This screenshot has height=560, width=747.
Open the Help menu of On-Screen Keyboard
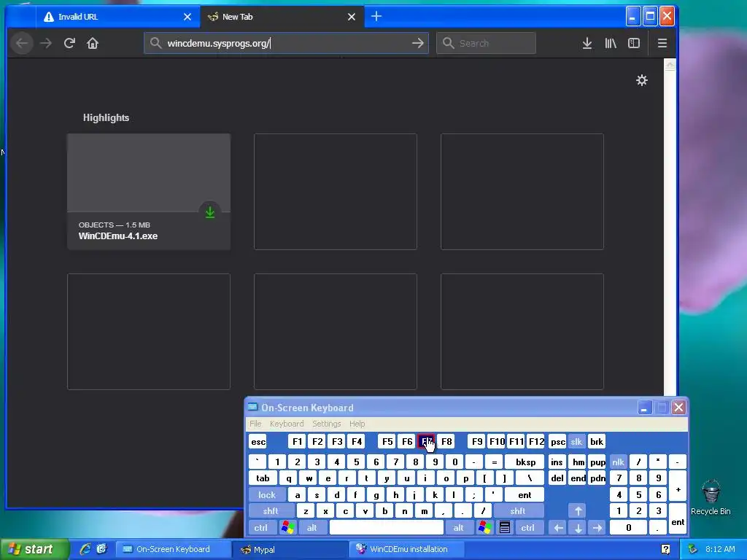pyautogui.click(x=357, y=424)
